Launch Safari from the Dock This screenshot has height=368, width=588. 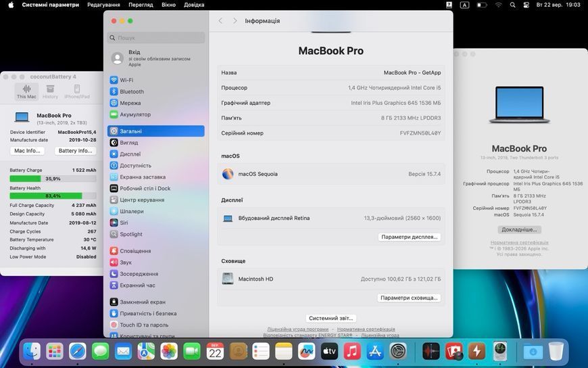[x=78, y=352]
